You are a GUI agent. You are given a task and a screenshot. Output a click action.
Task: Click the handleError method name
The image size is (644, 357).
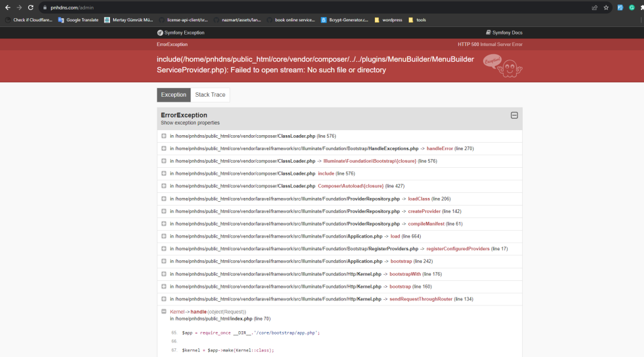pyautogui.click(x=440, y=148)
